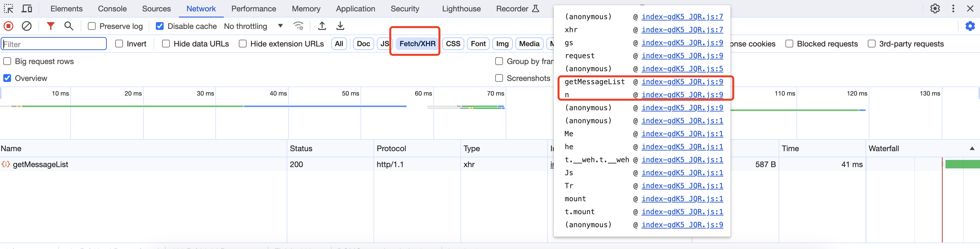980x249 pixels.
Task: Enable the Preserve log checkbox
Action: [92, 26]
